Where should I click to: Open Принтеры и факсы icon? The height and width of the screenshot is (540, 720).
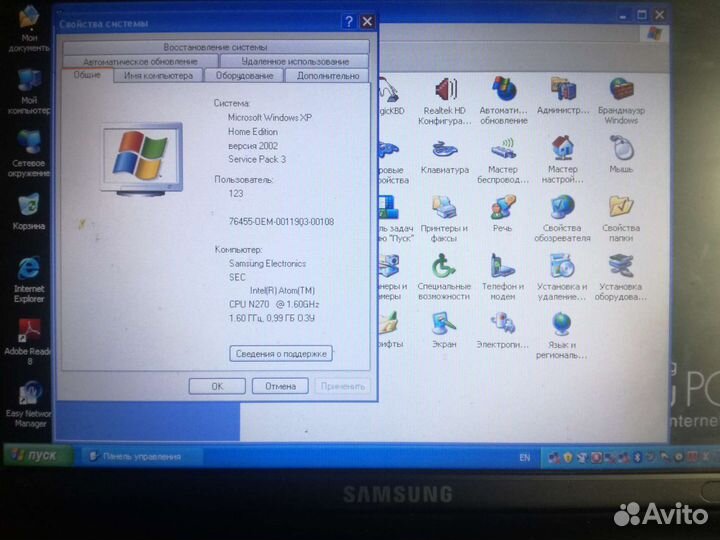[x=444, y=218]
